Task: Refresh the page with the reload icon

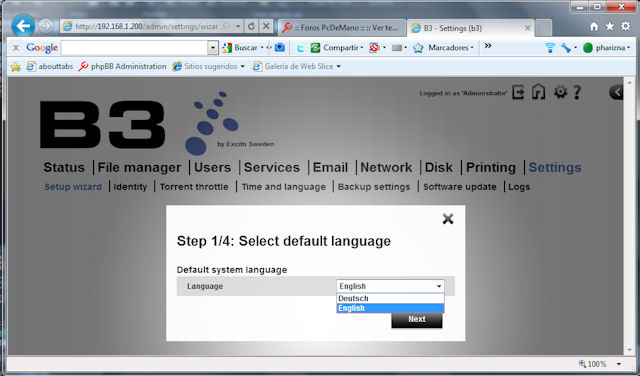Action: 251,26
